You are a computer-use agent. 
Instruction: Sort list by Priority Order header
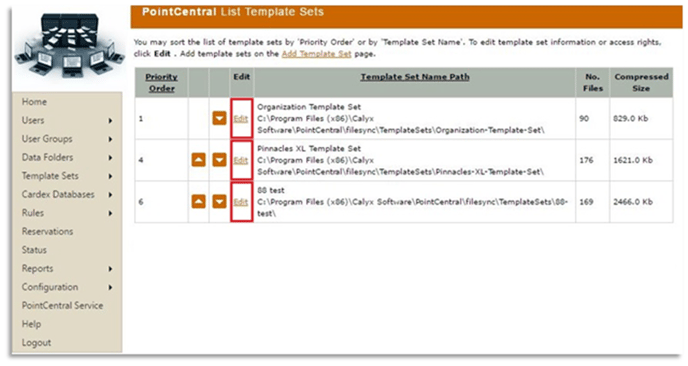[x=161, y=83]
